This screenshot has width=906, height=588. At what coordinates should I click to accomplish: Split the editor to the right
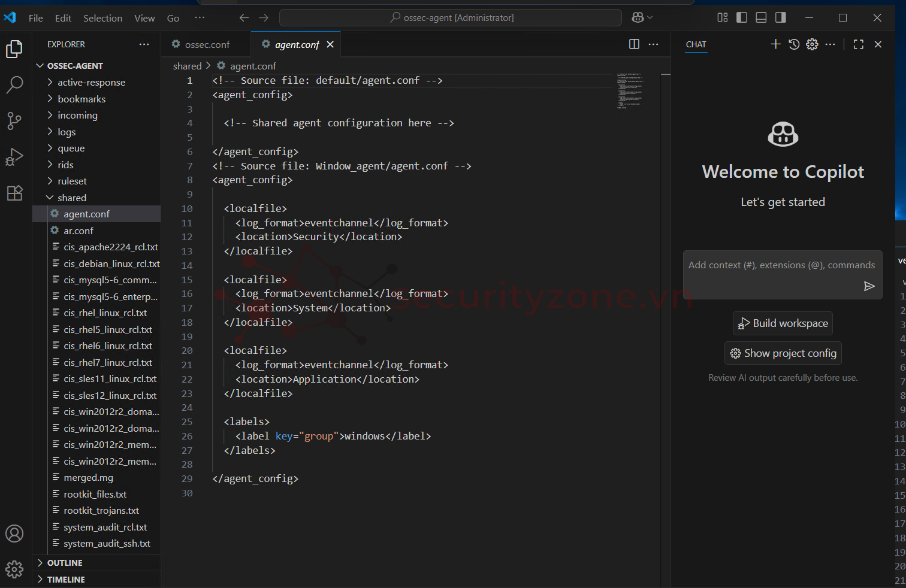634,44
